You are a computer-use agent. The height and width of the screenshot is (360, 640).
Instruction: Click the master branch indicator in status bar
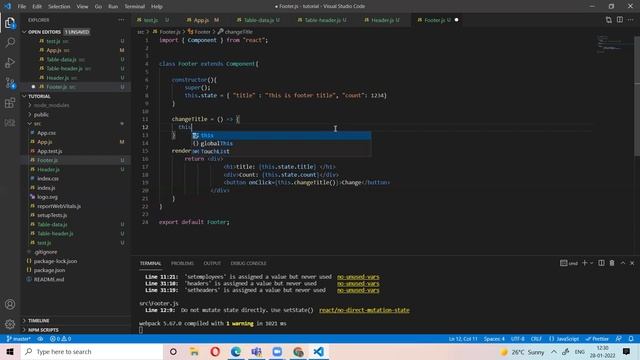tap(18, 339)
